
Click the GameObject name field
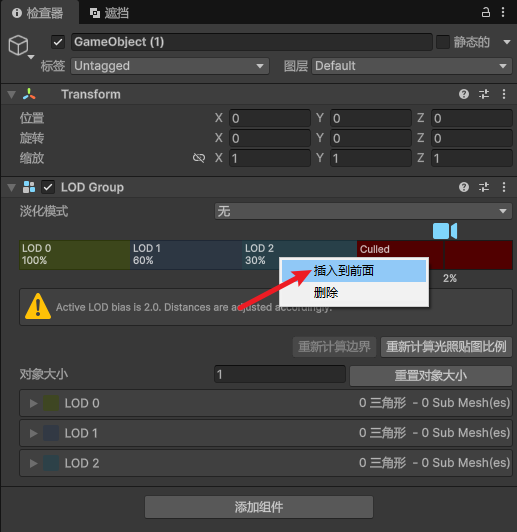(252, 42)
